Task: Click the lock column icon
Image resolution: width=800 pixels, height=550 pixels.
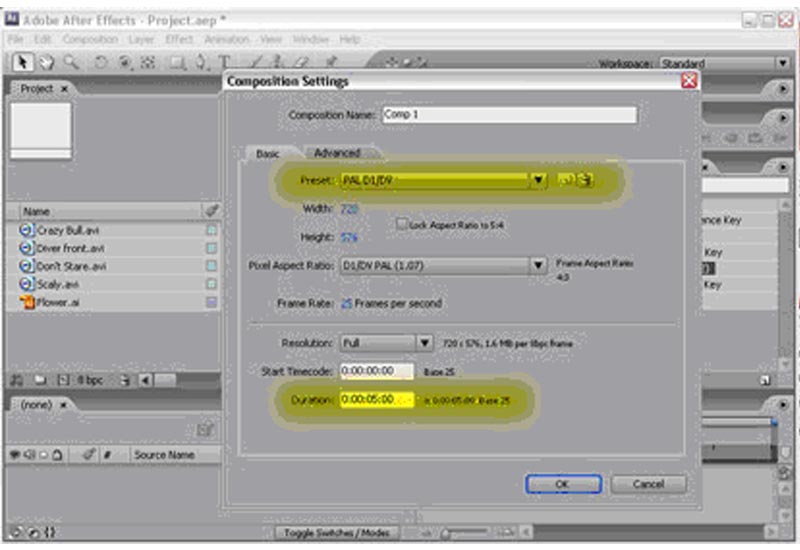Action: tap(57, 454)
